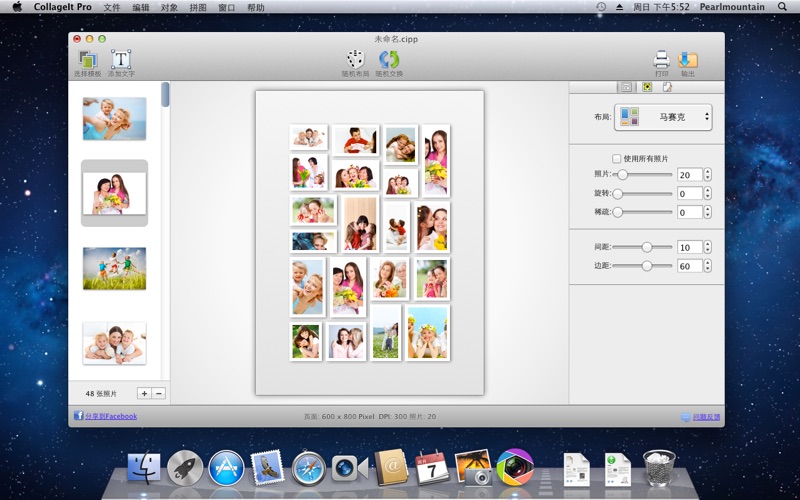Remove photo with the minus button

pos(158,393)
